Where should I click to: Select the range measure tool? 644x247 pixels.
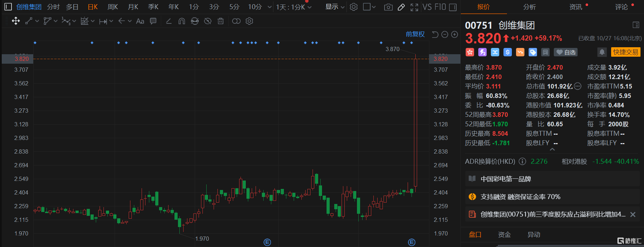103,21
